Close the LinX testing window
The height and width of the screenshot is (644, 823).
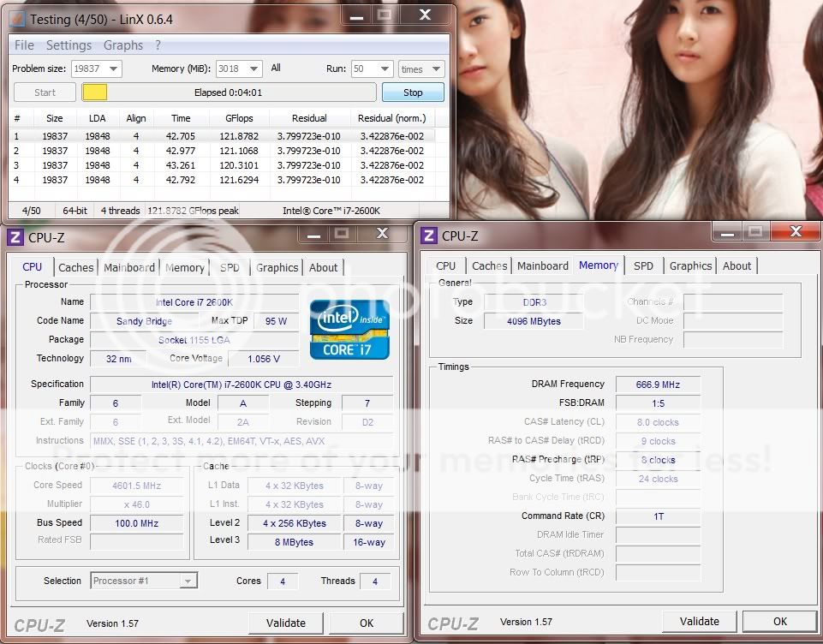pyautogui.click(x=426, y=15)
